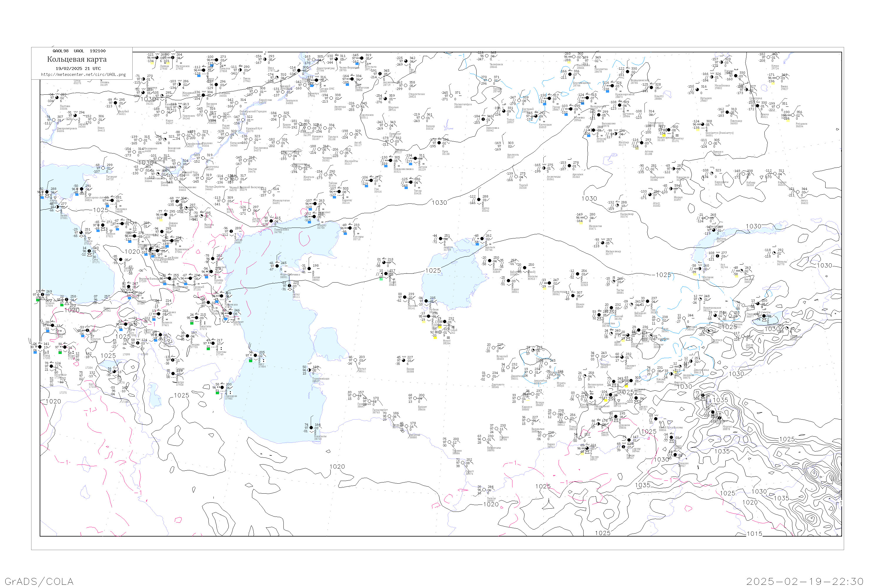Select the Аральск station marker circle

(x=482, y=239)
